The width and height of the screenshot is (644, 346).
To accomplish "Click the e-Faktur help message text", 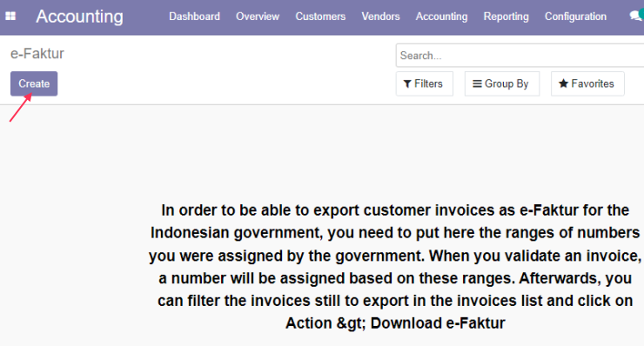I will click(x=395, y=266).
